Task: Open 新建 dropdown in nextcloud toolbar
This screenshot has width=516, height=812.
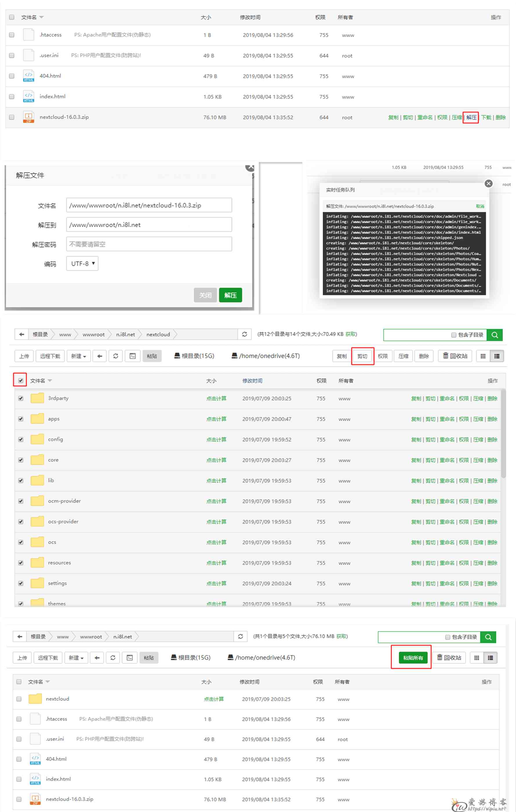Action: tap(79, 356)
